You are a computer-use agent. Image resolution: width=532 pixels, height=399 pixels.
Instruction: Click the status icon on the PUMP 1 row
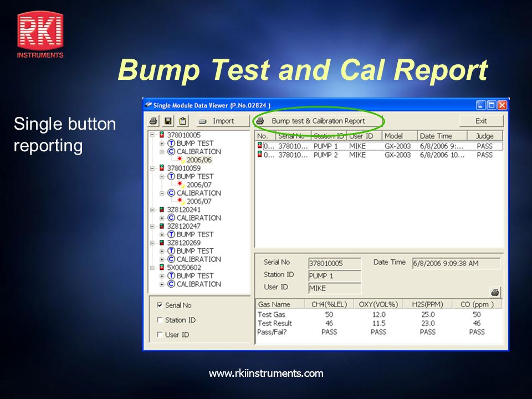pyautogui.click(x=259, y=146)
